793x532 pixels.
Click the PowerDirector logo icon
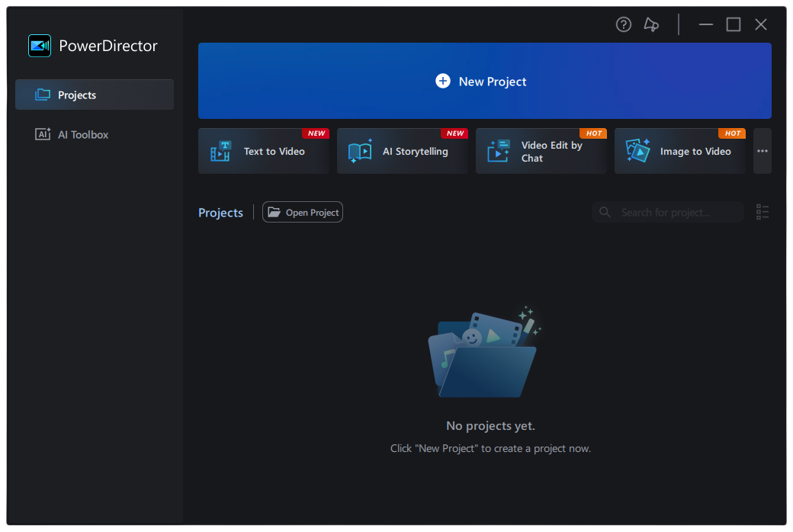(x=40, y=46)
